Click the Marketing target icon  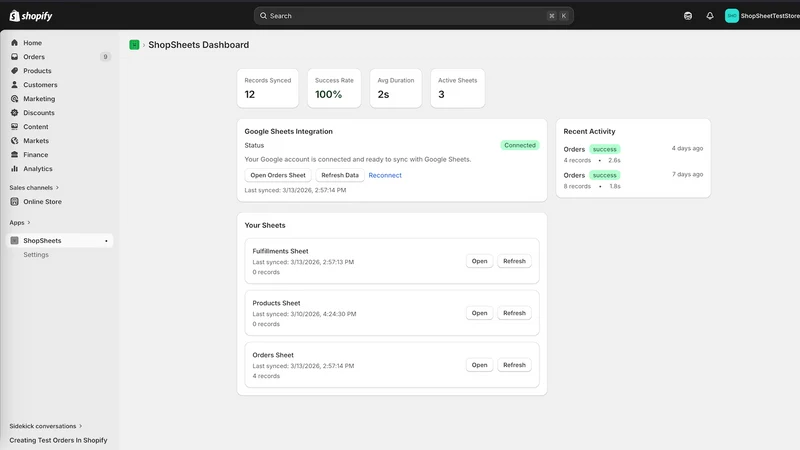14,98
